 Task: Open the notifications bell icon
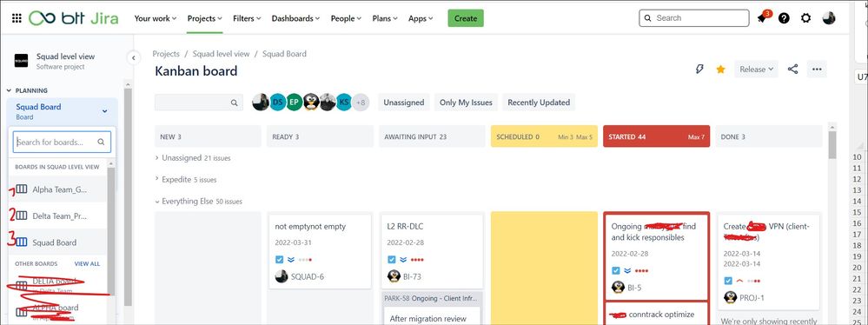coord(762,18)
